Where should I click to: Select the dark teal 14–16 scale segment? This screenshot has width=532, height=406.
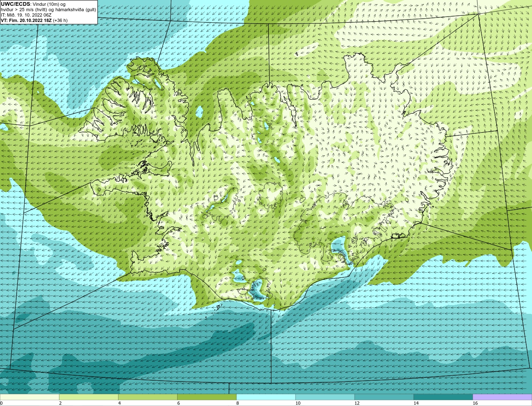point(443,397)
